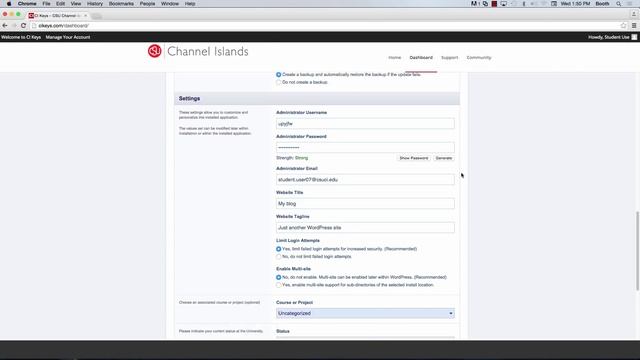
Task: Click the browser back arrow
Action: (x=5, y=25)
